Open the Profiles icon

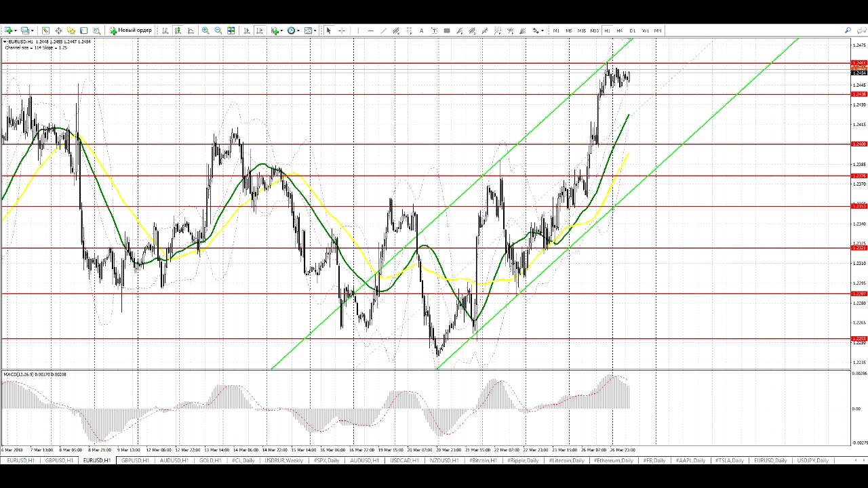click(25, 30)
